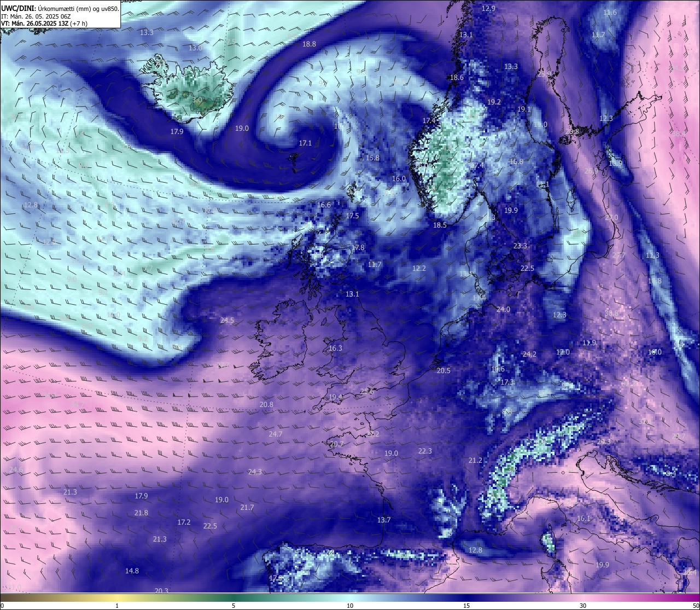Viewport: 700px width, 610px height.
Task: Click the 29.3 value near the Alps
Action: click(604, 442)
